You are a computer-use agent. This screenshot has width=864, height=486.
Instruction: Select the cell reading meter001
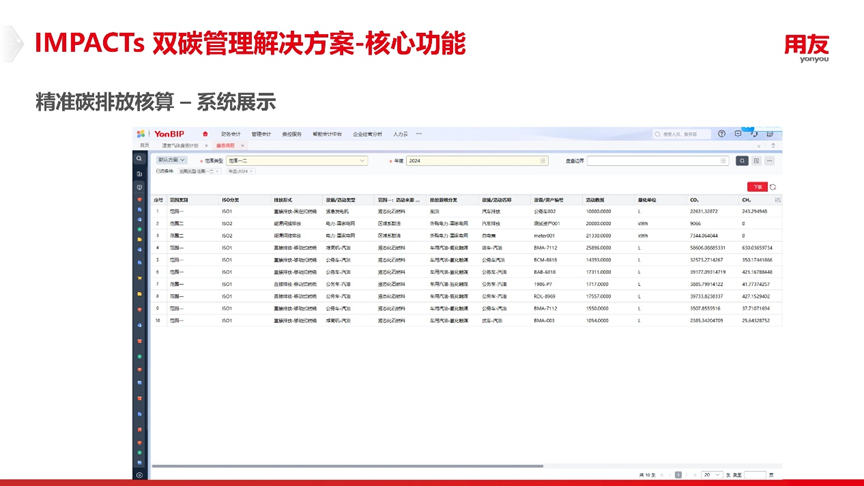pos(544,236)
